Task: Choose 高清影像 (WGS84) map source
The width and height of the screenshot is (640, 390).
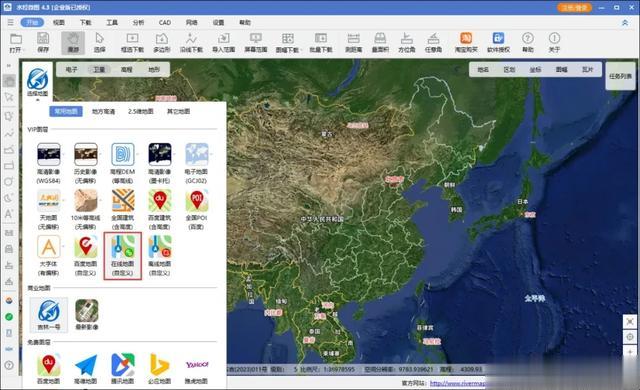Action: pos(49,163)
